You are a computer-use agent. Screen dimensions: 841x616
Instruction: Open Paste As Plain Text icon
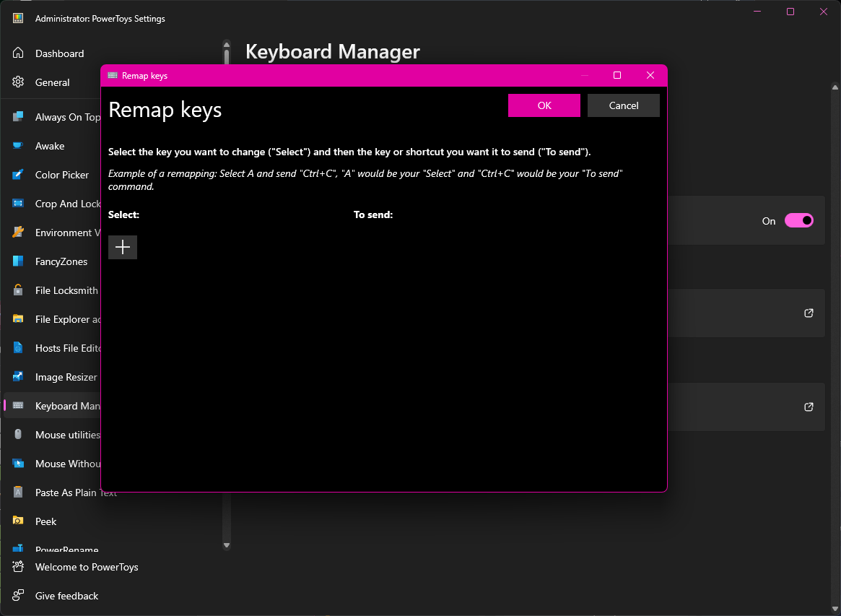pos(18,492)
